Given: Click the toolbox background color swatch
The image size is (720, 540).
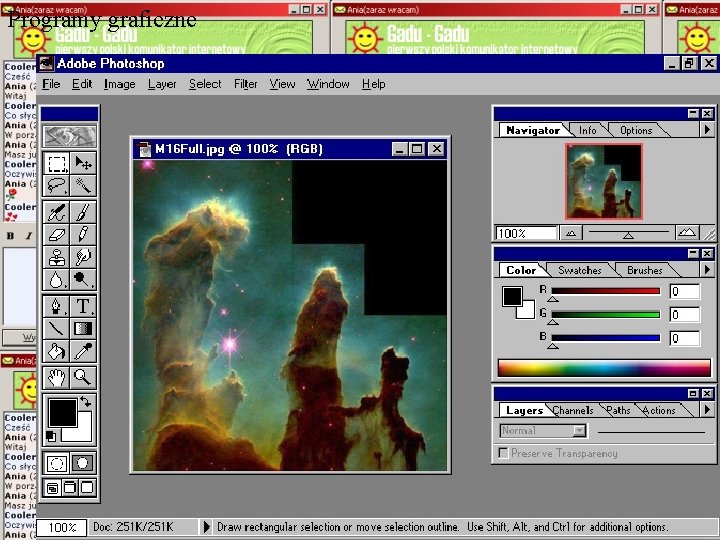Looking at the screenshot, I should pos(84,433).
